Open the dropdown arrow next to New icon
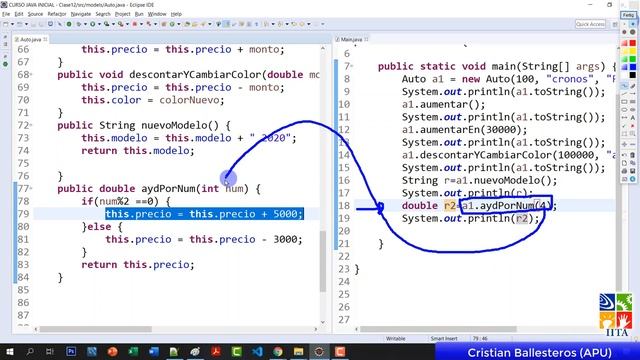Image resolution: width=640 pixels, height=360 pixels. pos(12,24)
